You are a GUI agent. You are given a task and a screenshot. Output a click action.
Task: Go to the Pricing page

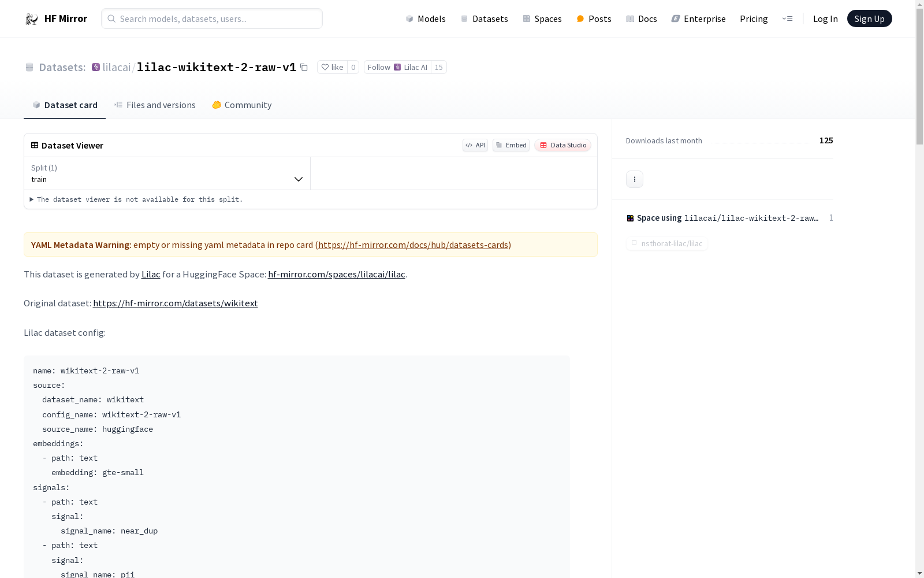tap(754, 18)
